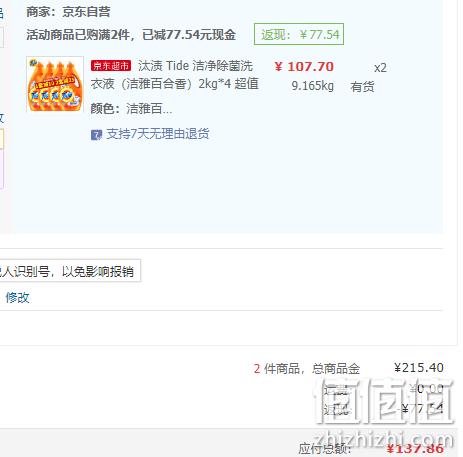Click the 返现 ¥77.54 cashback badge

point(299,34)
